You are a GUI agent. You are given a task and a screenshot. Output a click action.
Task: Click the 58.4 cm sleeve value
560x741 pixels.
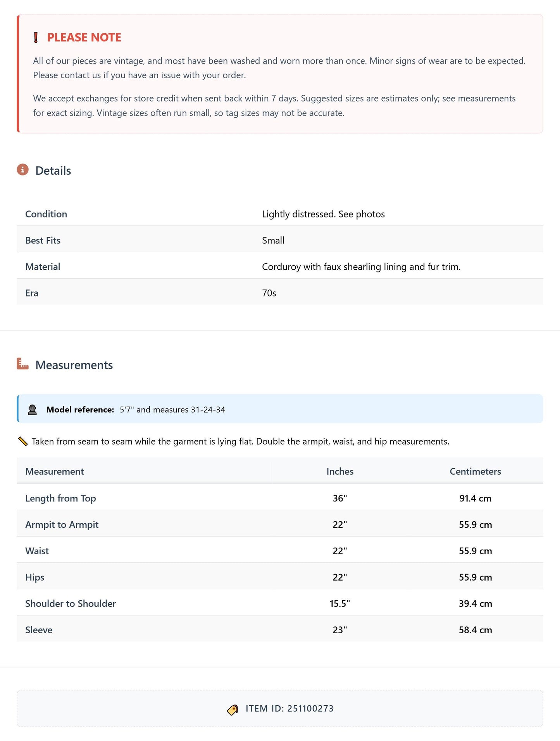pos(476,630)
